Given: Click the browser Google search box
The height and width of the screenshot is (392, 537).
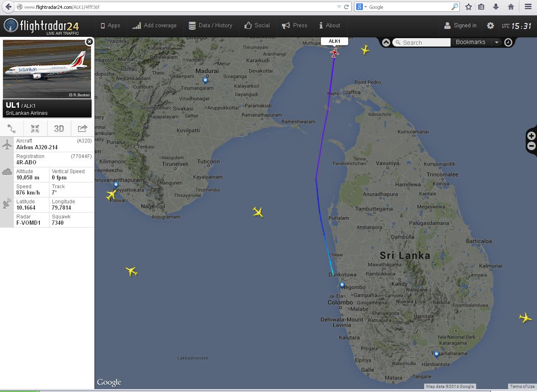Looking at the screenshot, I should click(x=409, y=7).
